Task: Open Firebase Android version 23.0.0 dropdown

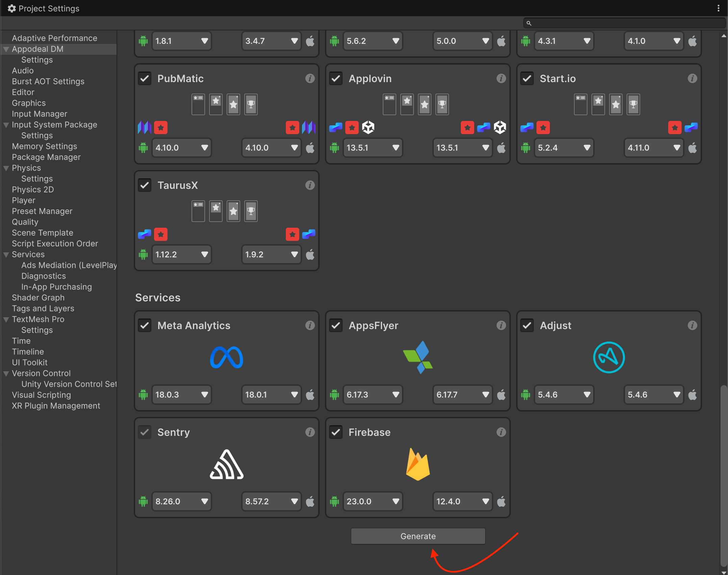Action: coord(373,501)
